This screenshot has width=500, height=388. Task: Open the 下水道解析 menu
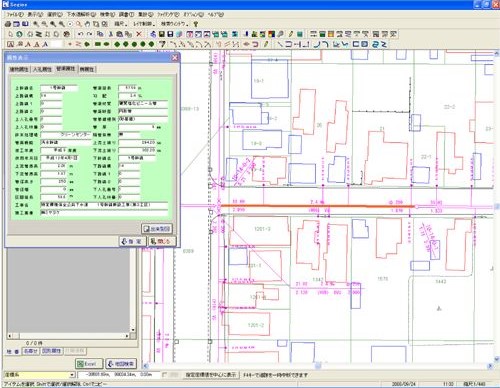pos(81,14)
